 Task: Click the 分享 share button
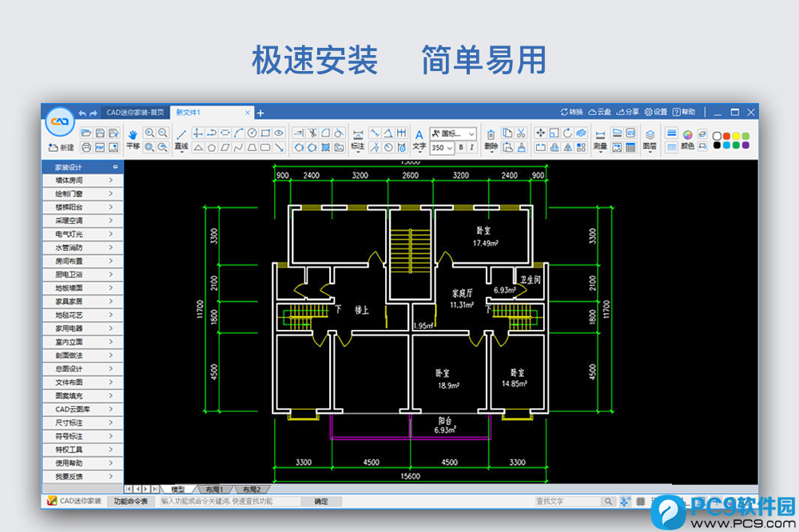point(627,112)
